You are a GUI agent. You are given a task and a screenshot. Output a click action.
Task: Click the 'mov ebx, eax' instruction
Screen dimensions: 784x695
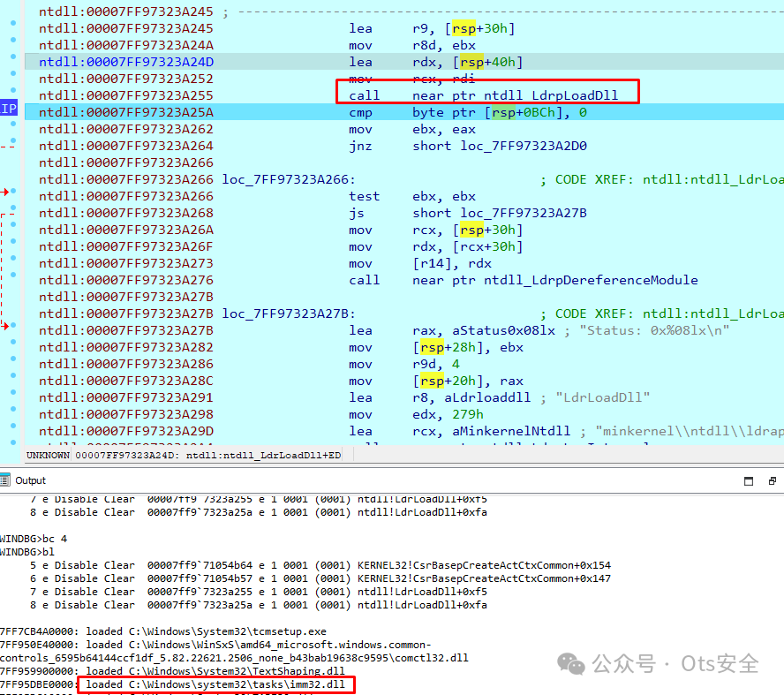click(x=412, y=129)
